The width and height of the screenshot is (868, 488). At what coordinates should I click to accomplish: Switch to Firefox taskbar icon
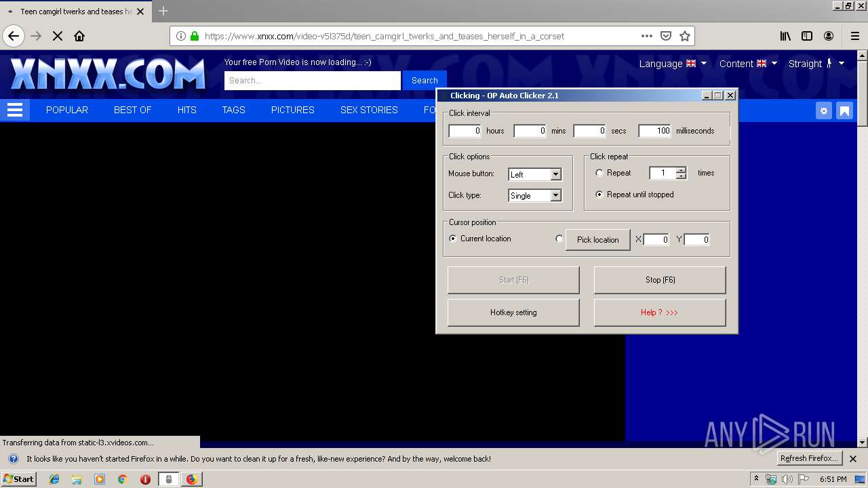pos(191,479)
